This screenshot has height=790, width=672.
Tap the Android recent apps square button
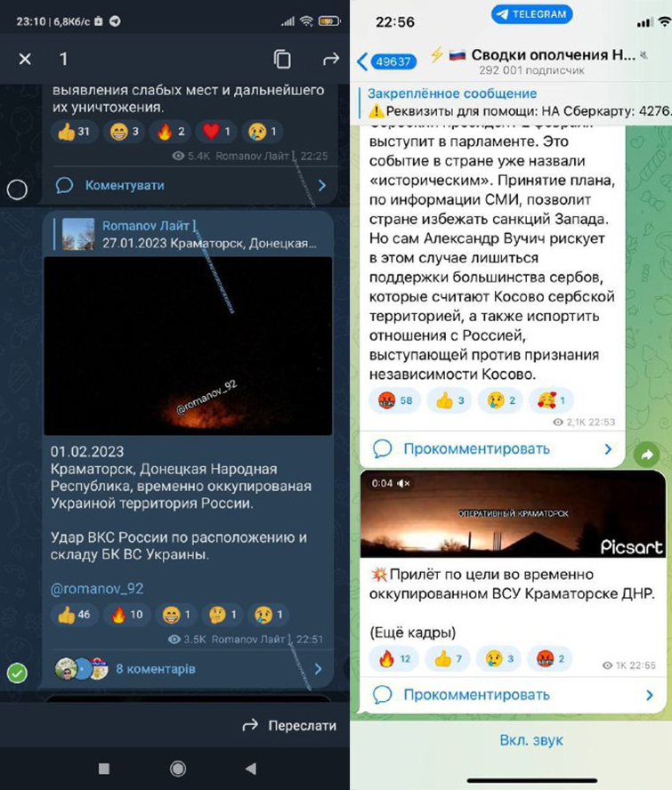click(x=104, y=769)
